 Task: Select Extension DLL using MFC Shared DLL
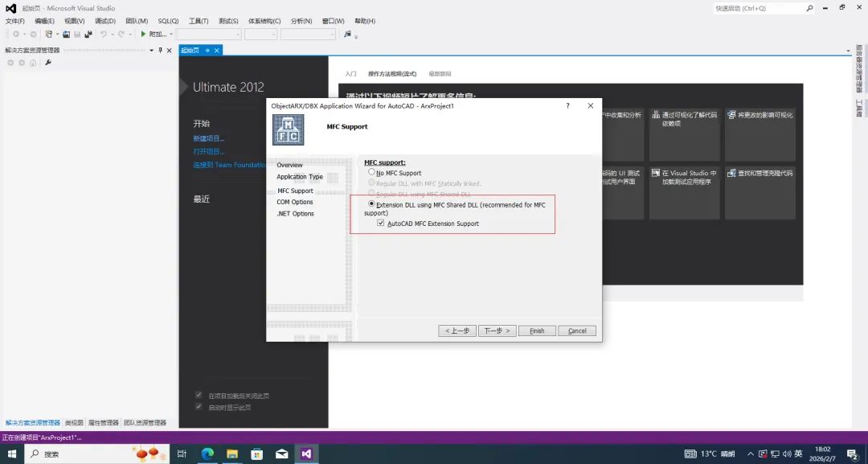coord(371,204)
